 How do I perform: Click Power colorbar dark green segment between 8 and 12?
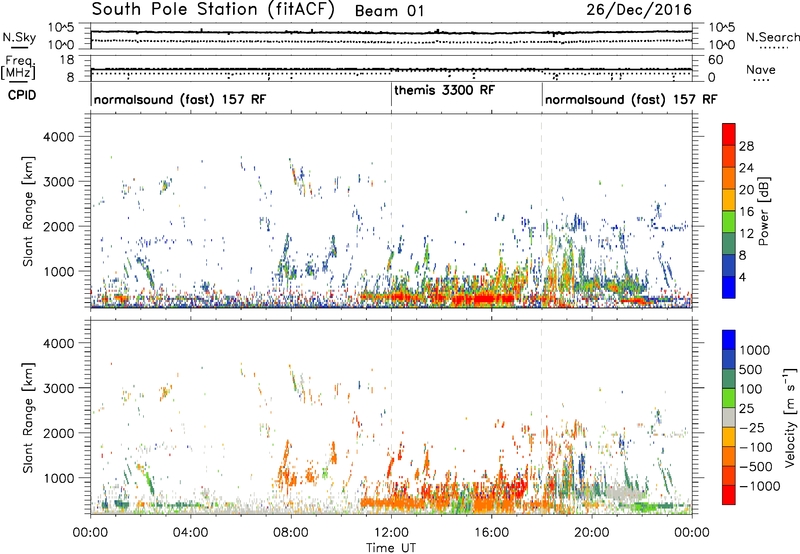pos(729,244)
